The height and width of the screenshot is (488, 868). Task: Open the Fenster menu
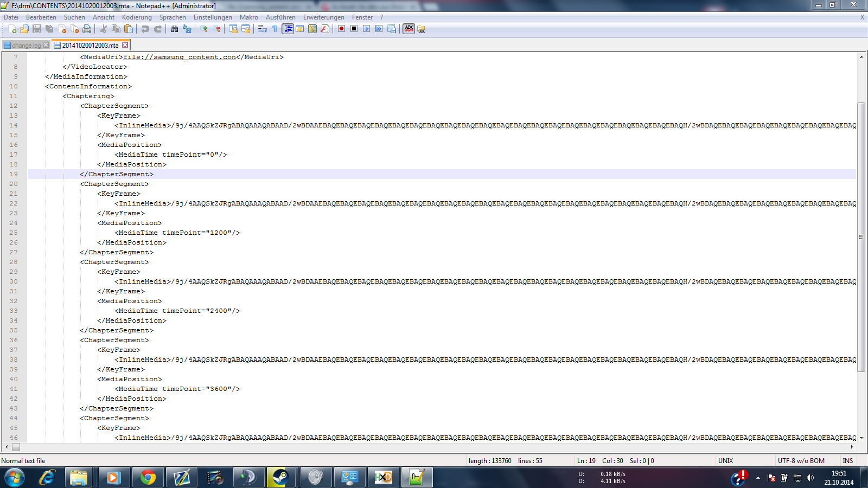(x=362, y=17)
